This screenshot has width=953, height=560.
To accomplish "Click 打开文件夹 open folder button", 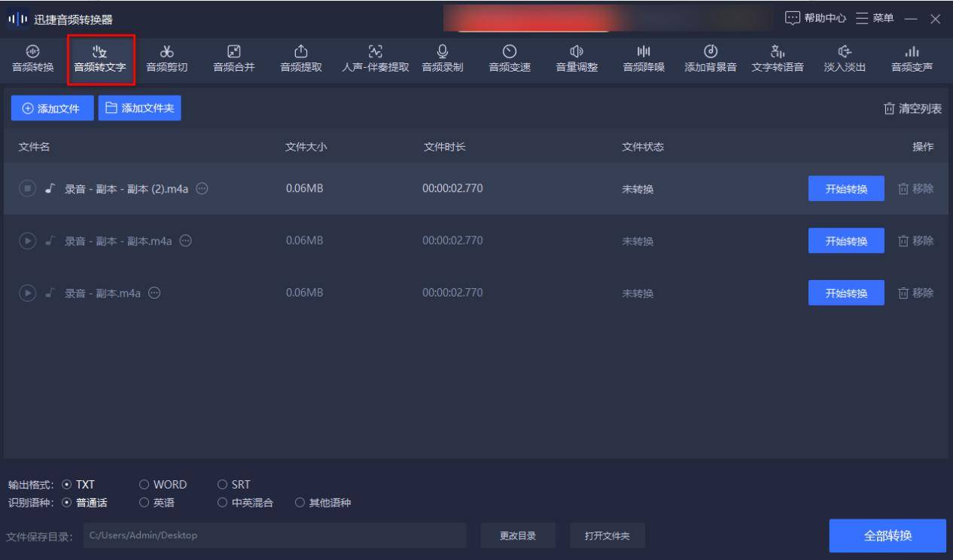I will pyautogui.click(x=607, y=536).
